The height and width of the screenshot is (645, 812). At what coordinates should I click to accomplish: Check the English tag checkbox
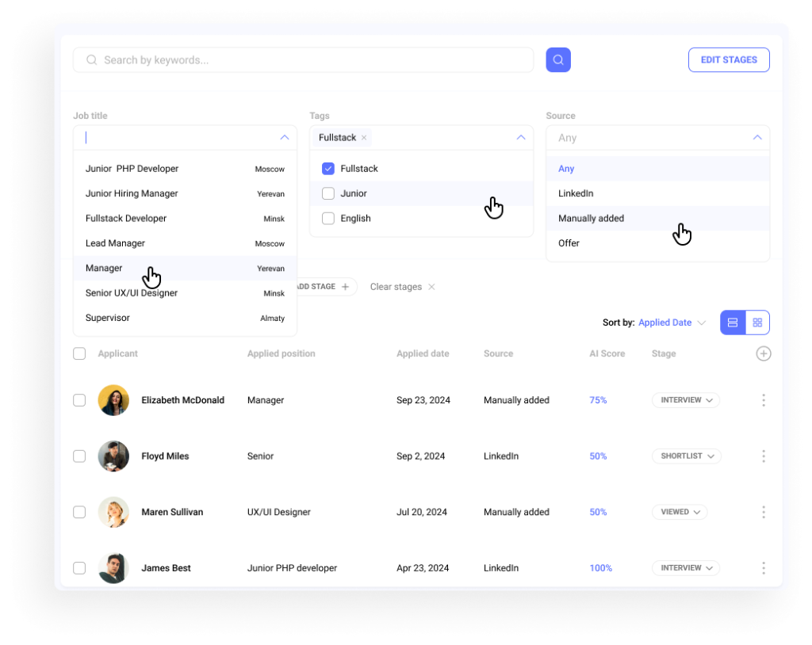pos(327,219)
